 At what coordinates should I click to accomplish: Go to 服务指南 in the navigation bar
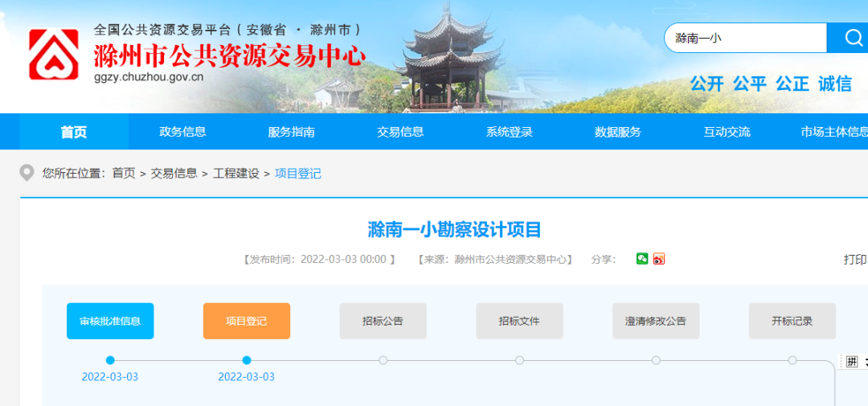(x=291, y=132)
